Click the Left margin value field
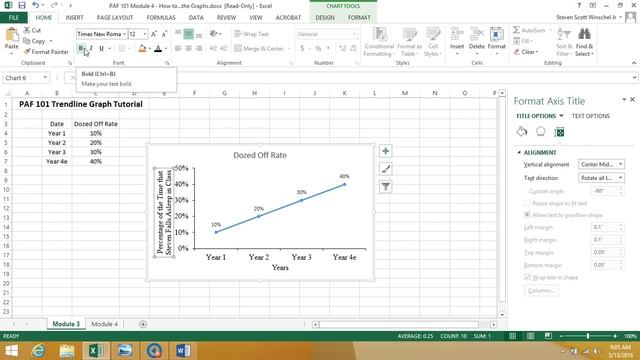 pos(604,227)
